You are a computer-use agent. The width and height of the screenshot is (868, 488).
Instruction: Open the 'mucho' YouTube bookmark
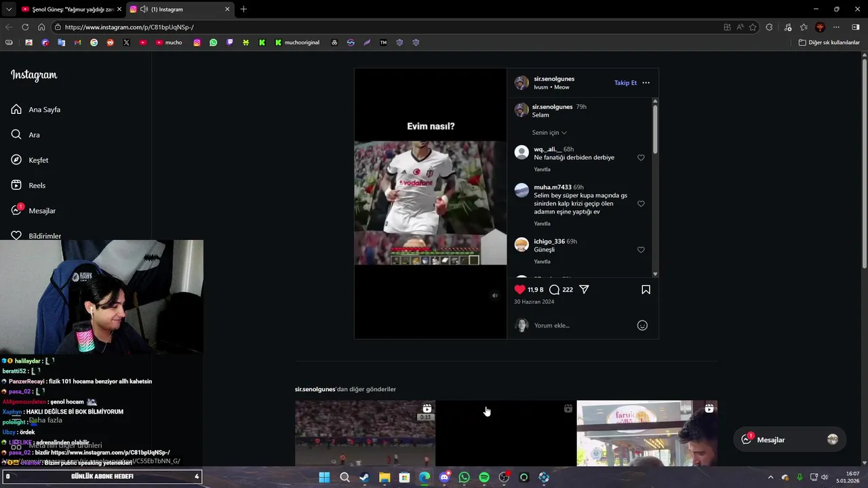point(169,42)
